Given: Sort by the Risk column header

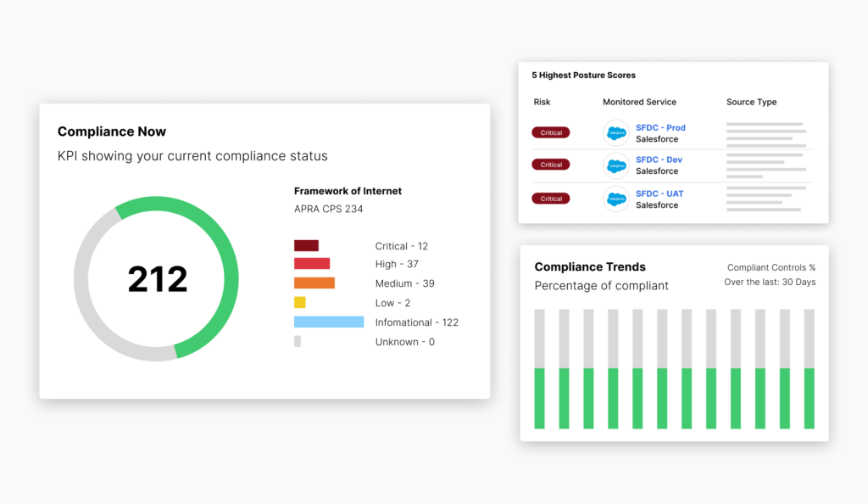Looking at the screenshot, I should click(542, 102).
